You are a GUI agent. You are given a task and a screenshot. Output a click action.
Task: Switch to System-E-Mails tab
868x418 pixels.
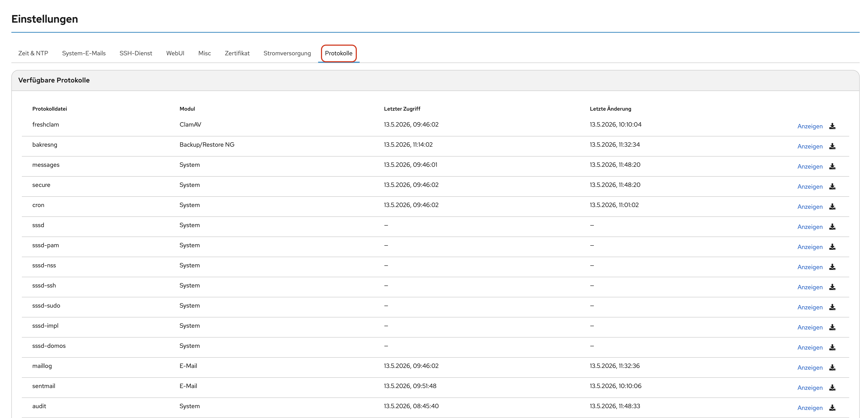click(x=84, y=53)
